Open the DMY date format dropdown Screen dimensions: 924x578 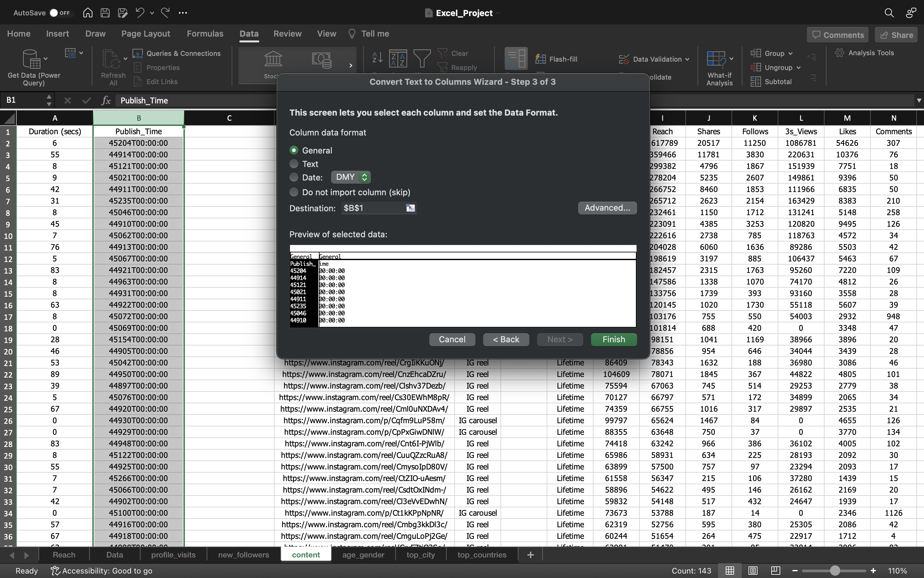coord(351,177)
